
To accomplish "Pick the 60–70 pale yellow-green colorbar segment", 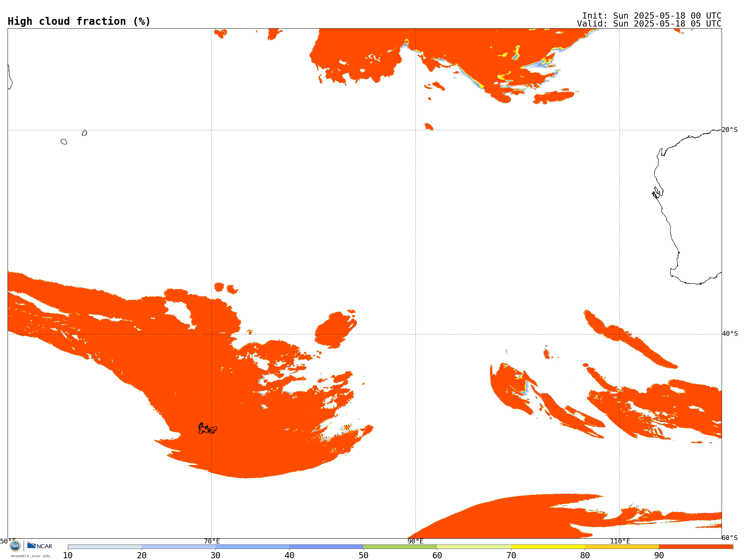I will [474, 547].
